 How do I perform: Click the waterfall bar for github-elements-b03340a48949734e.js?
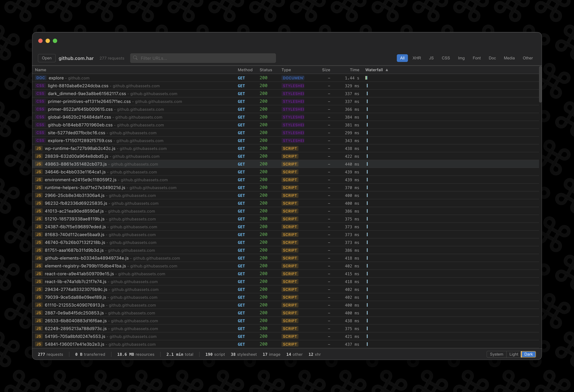tap(367, 258)
